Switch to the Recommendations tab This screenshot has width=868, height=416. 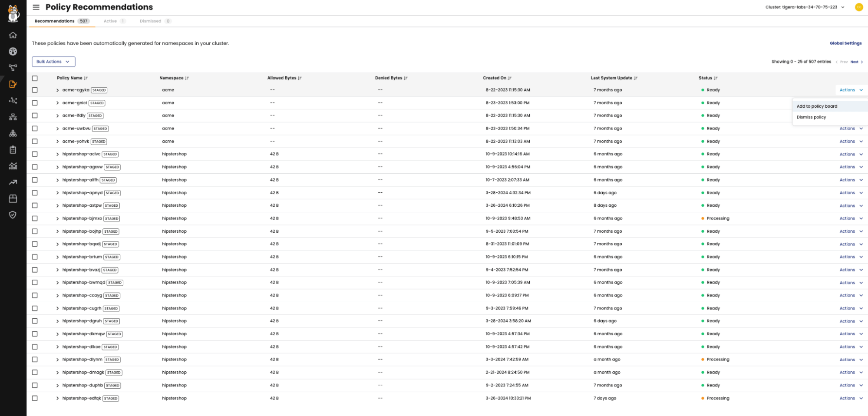(x=62, y=21)
